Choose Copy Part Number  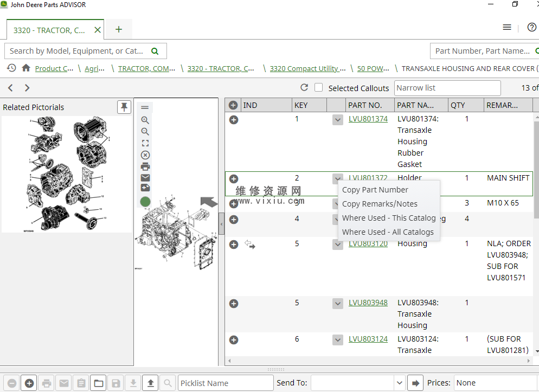(375, 190)
